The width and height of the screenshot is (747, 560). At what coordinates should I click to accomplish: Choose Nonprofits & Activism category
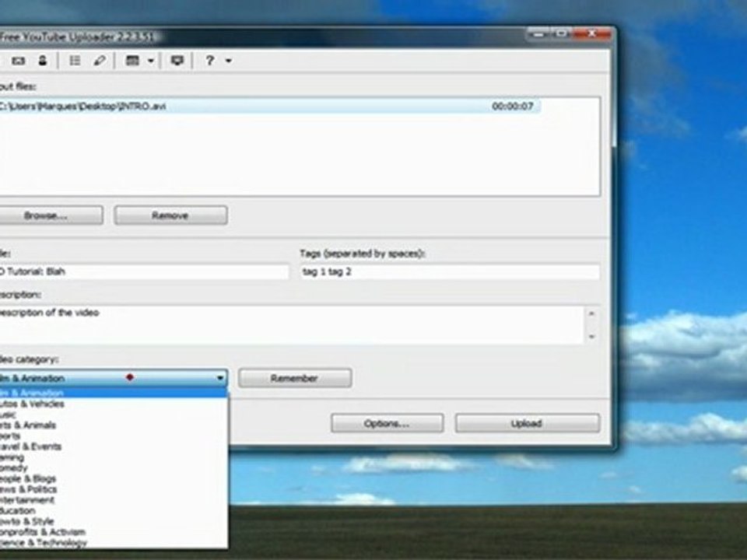[x=114, y=532]
